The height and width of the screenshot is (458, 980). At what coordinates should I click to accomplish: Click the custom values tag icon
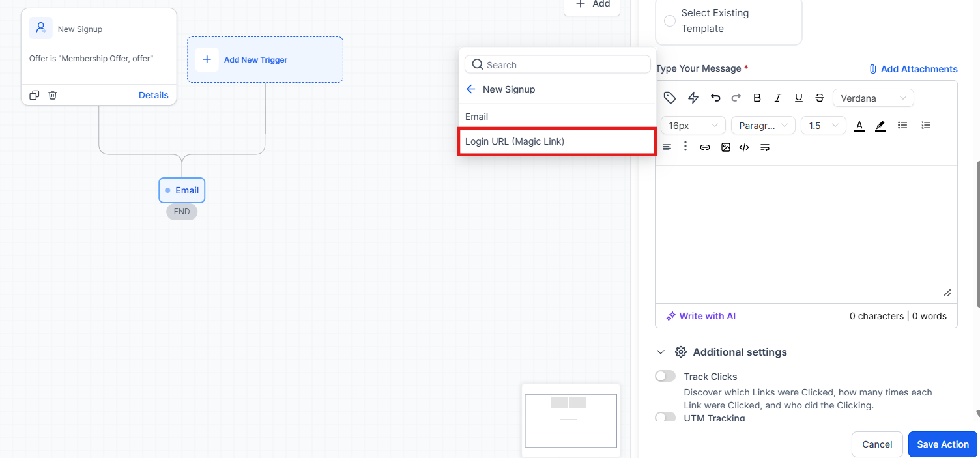click(x=670, y=98)
